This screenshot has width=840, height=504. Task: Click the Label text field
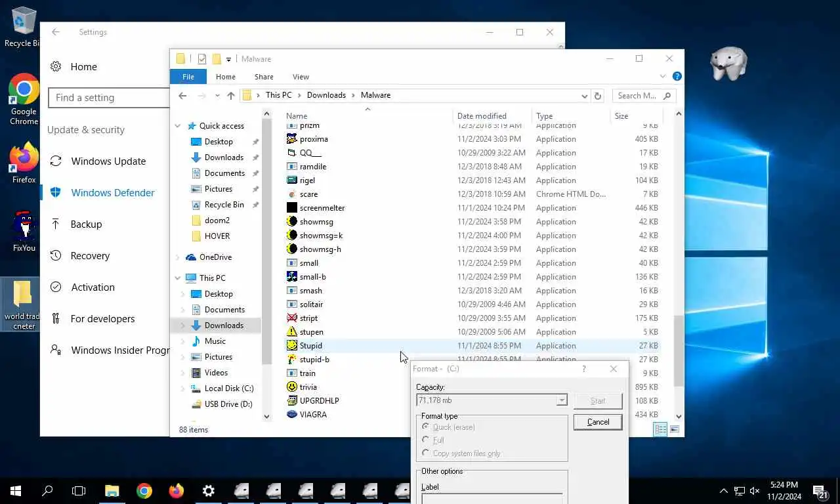pyautogui.click(x=492, y=499)
